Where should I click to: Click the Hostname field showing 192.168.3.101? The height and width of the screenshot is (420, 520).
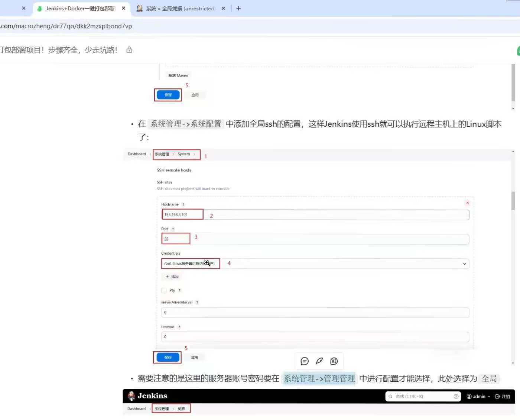315,215
